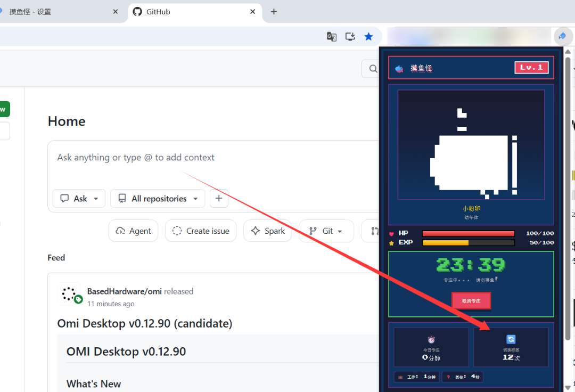Click the GitHub search magnifier icon
Screen dimensions: 575x392
[373, 69]
